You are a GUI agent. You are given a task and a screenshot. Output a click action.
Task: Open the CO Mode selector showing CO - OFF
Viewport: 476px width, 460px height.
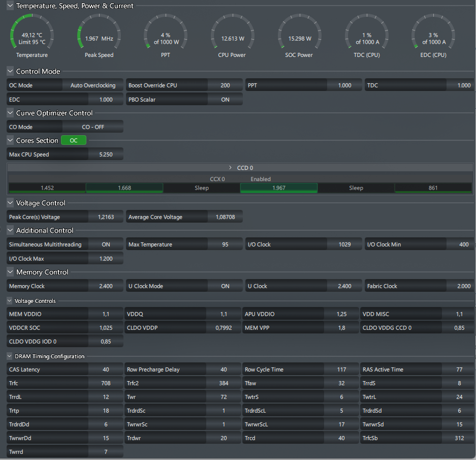[92, 127]
